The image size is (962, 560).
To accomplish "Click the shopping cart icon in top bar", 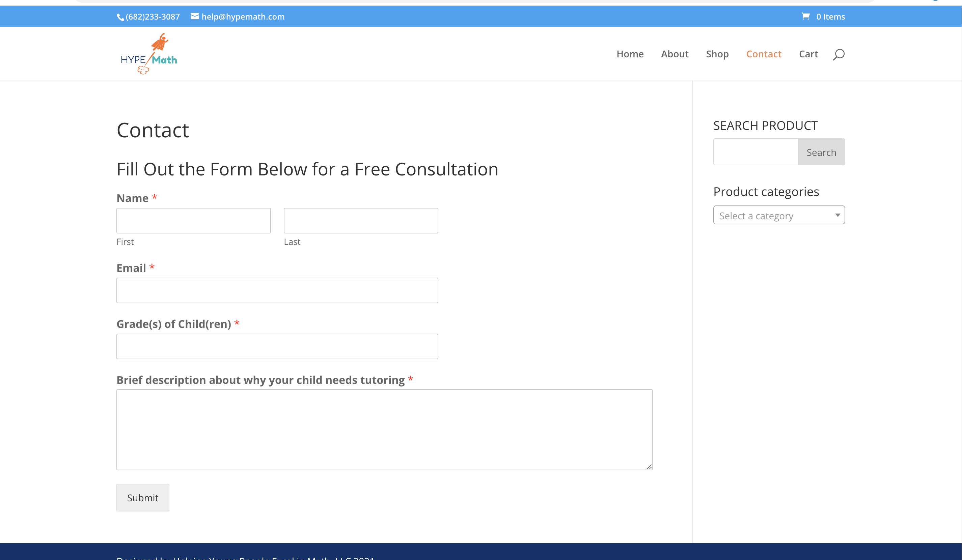I will pyautogui.click(x=805, y=16).
